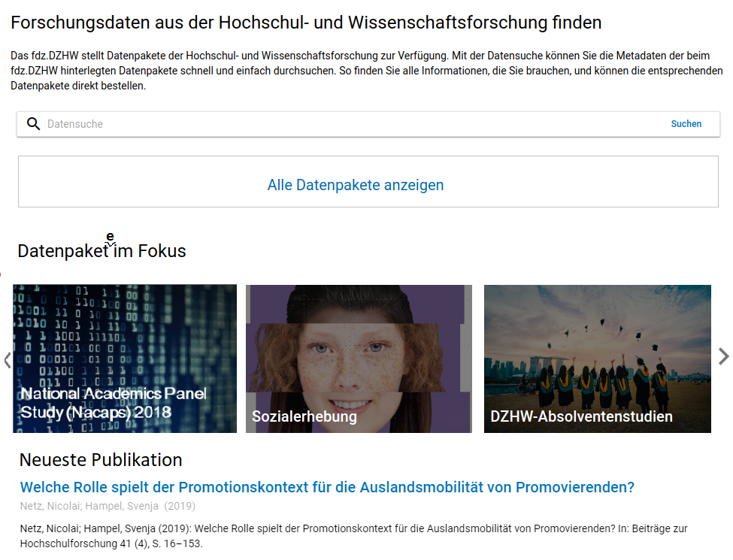
Task: Click the intro paragraph starting Das fdz.DZHW stellt
Action: (x=367, y=71)
